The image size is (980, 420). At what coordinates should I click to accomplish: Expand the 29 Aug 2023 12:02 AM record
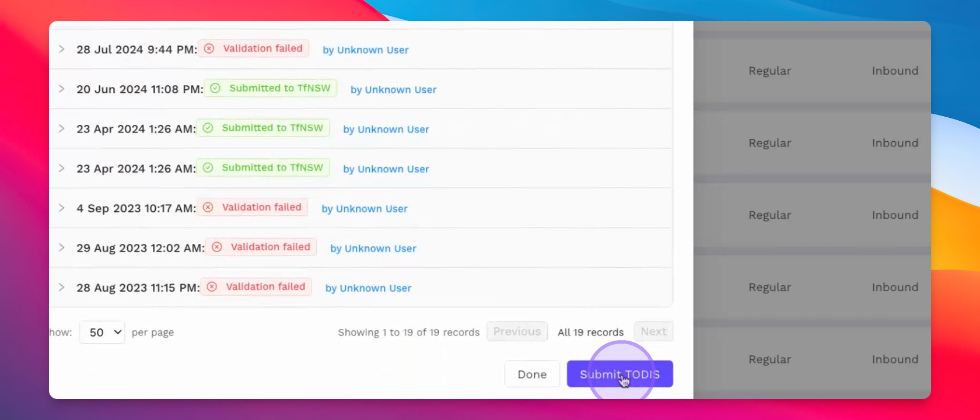(61, 247)
